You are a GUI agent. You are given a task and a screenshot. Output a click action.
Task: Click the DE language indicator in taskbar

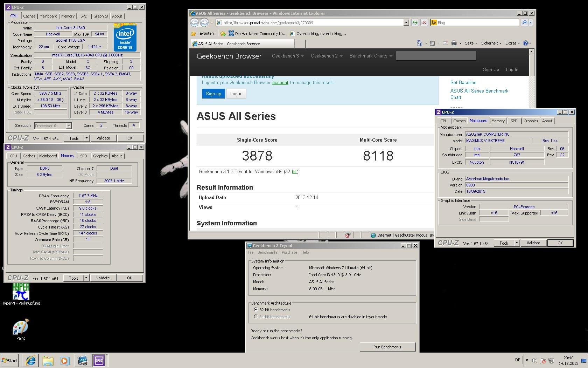pyautogui.click(x=518, y=360)
